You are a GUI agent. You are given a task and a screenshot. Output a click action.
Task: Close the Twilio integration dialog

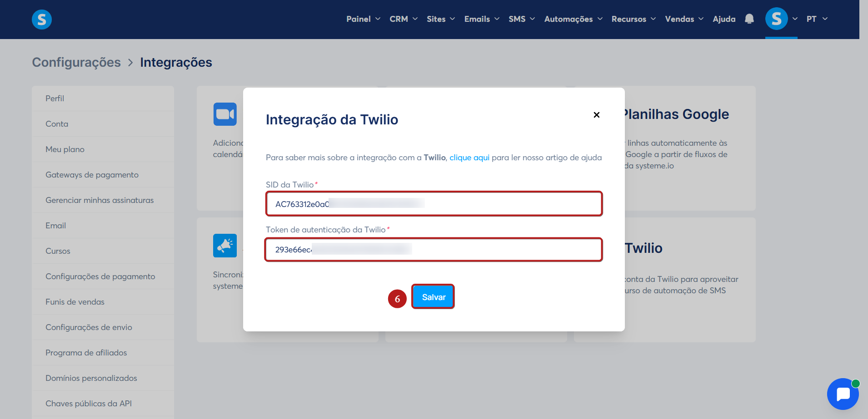point(597,115)
